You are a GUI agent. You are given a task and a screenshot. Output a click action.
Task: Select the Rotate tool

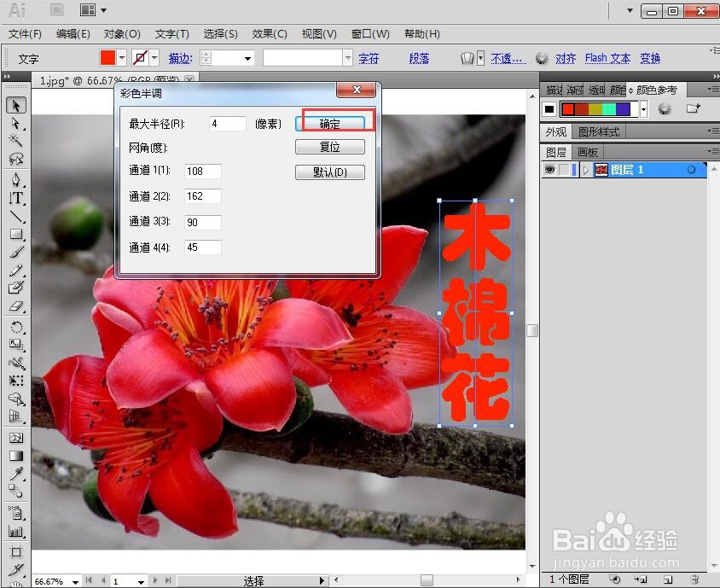16,327
